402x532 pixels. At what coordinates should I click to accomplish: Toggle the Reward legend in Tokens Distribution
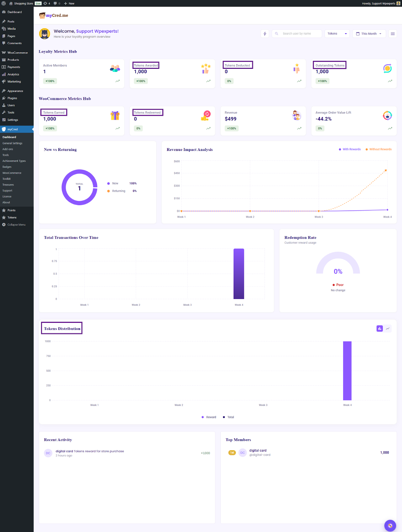[209, 417]
